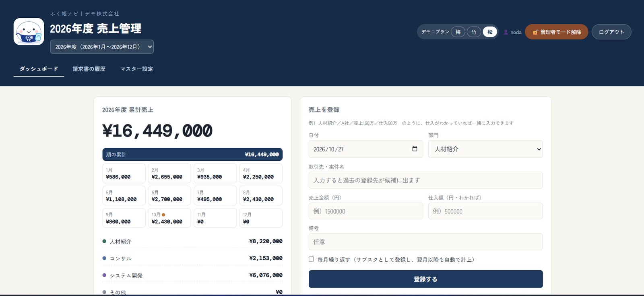Focus the 売上金額（円） input field
Screen dimensions: 644x296
(366, 211)
